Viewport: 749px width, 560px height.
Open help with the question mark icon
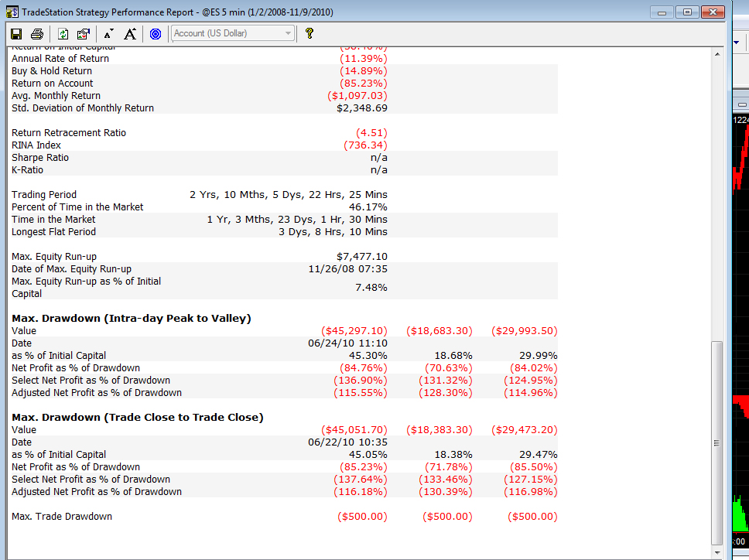click(x=310, y=33)
